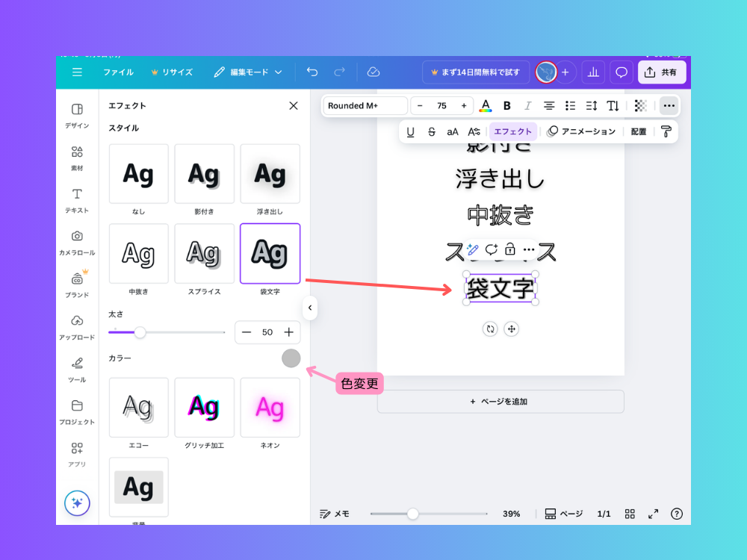Click the ページを追加 button

500,402
